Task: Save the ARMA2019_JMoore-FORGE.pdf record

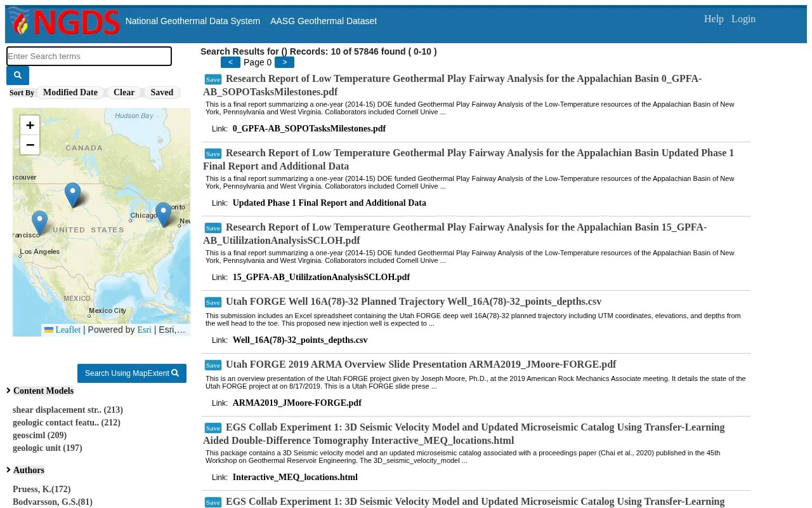Action: (x=213, y=365)
